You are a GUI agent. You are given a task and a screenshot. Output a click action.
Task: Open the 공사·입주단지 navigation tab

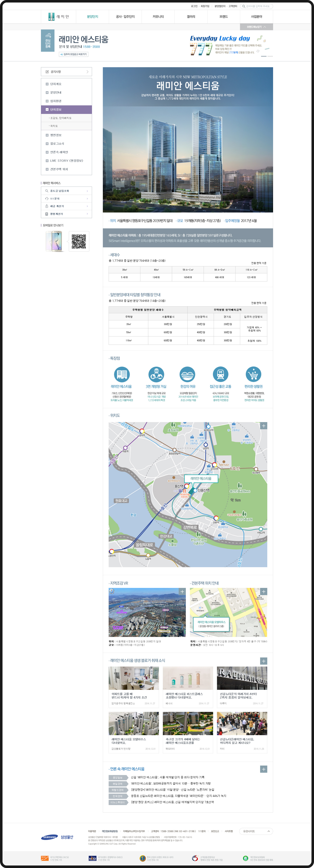pos(125,17)
